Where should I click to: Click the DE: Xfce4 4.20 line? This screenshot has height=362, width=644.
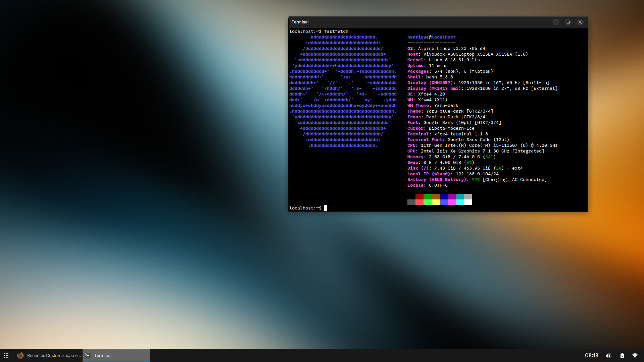pyautogui.click(x=426, y=94)
